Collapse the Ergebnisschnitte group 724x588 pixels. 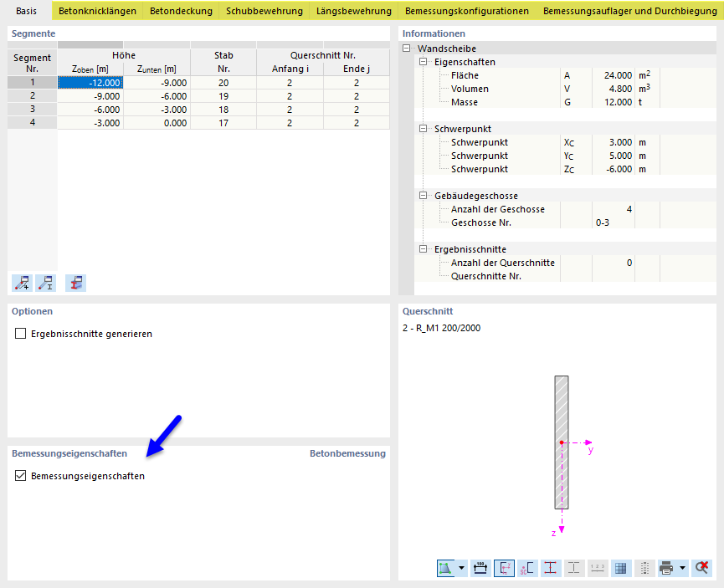click(x=423, y=248)
